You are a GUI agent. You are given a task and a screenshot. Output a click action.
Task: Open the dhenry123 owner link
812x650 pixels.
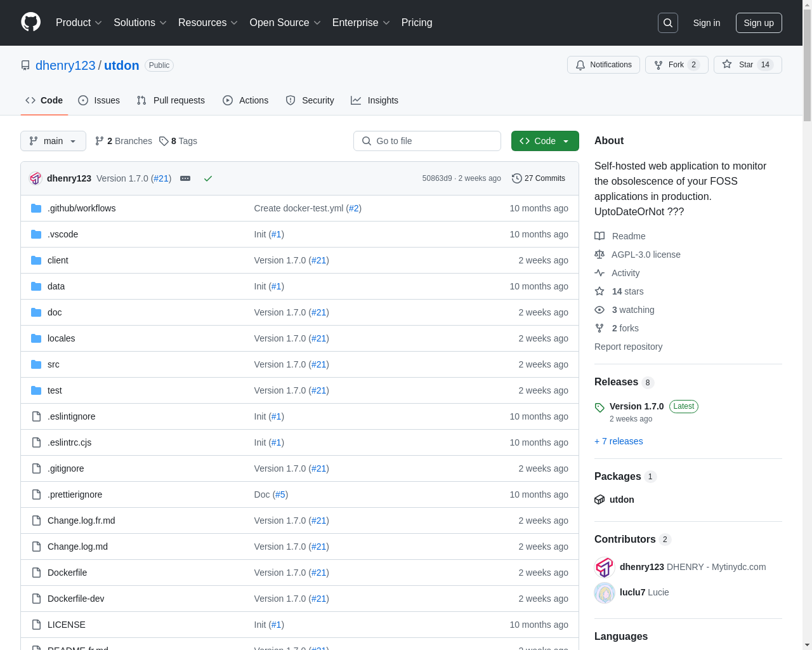tap(65, 65)
